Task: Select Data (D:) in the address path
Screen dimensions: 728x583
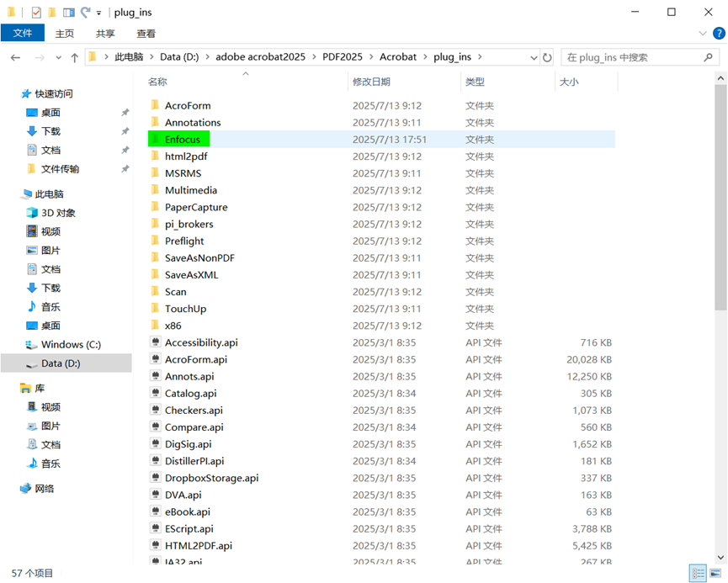Action: 179,57
